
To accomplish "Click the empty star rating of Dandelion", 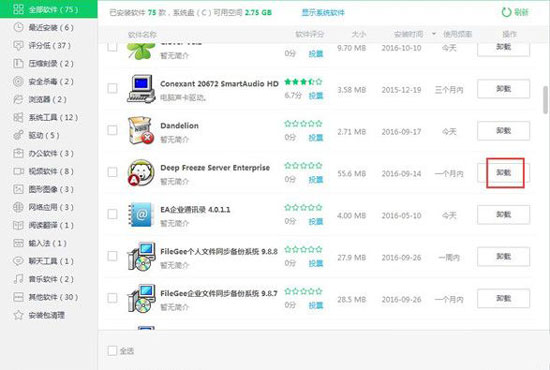I will tap(303, 123).
